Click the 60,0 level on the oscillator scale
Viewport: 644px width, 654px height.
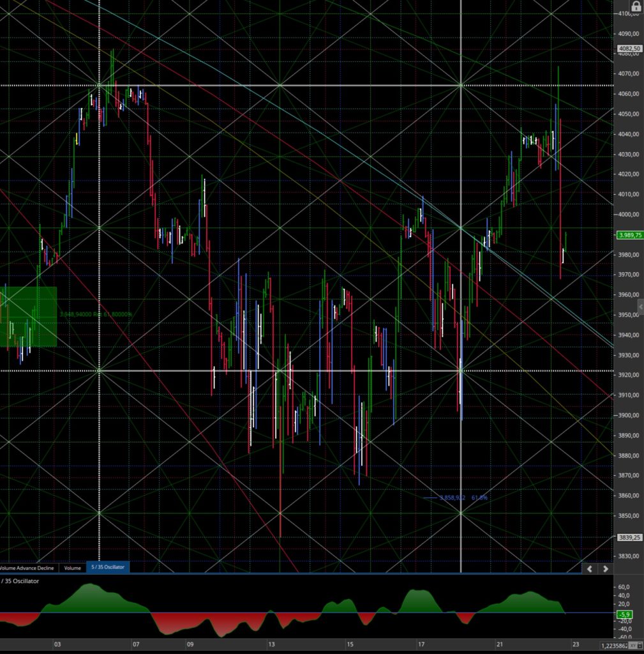coord(624,587)
